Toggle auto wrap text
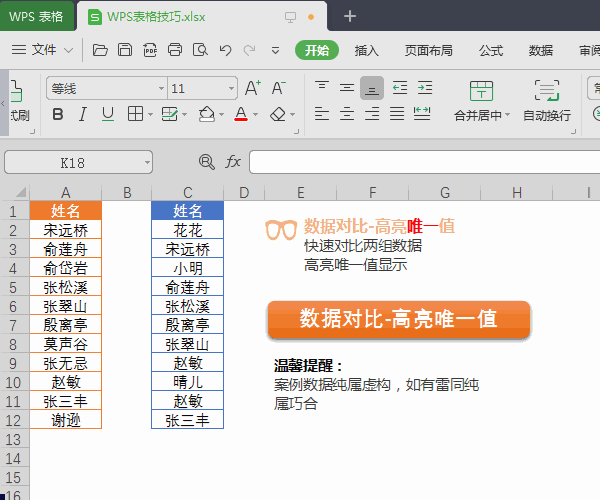600x500 pixels. [x=547, y=100]
